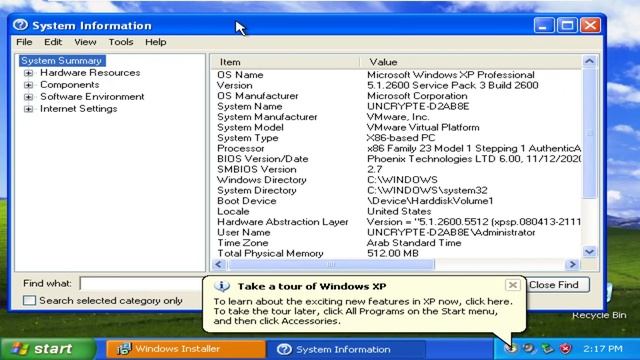Select the OS Name row
Screen dimensions: 640x360
click(397, 75)
